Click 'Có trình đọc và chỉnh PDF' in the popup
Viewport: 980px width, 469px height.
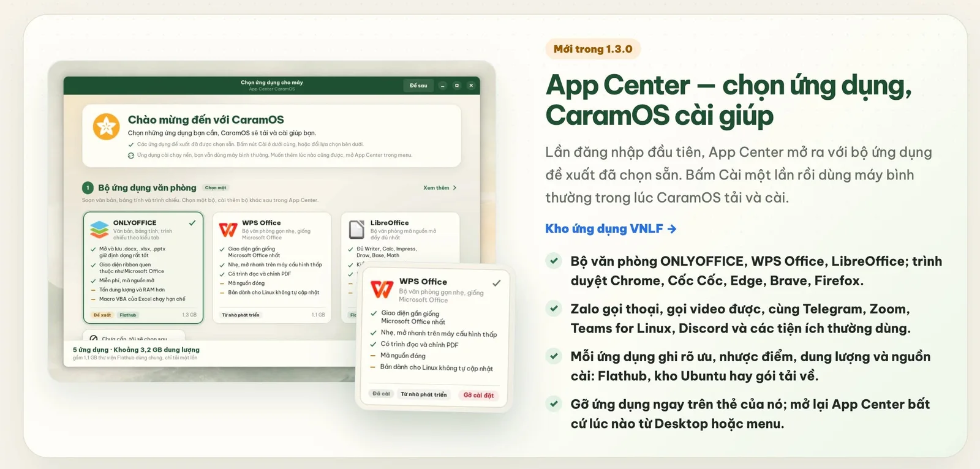[420, 345]
